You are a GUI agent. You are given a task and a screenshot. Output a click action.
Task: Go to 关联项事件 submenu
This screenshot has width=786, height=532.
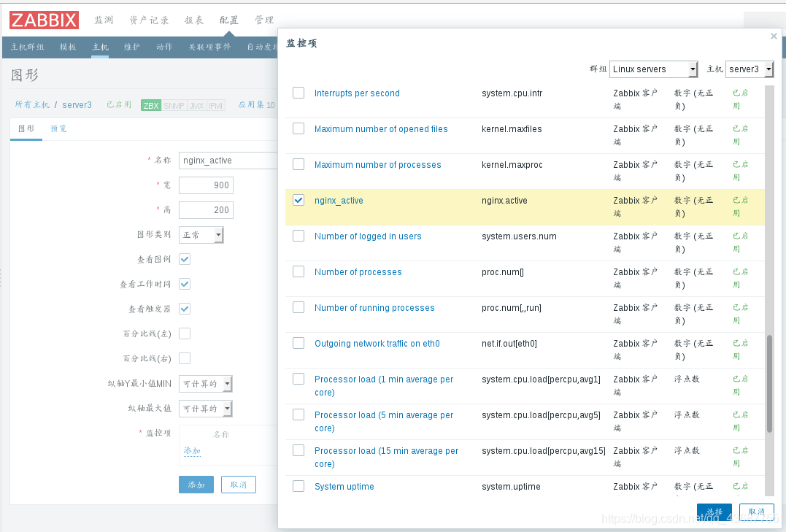[209, 47]
